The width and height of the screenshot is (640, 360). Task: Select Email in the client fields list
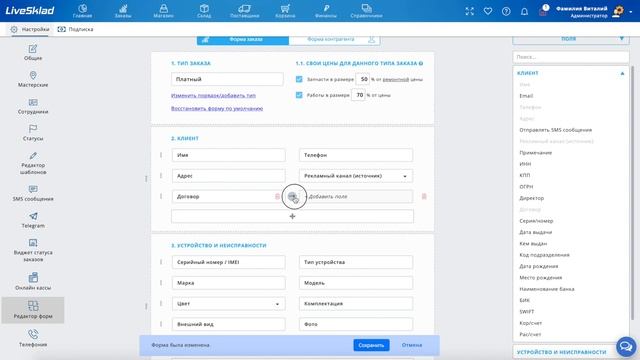click(x=526, y=96)
